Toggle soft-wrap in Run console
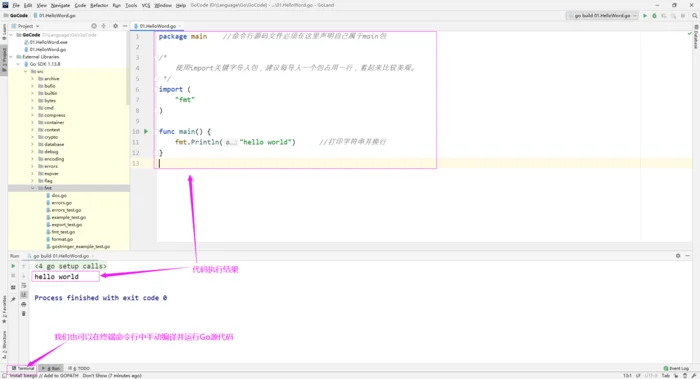The height and width of the screenshot is (379, 700). click(x=24, y=285)
